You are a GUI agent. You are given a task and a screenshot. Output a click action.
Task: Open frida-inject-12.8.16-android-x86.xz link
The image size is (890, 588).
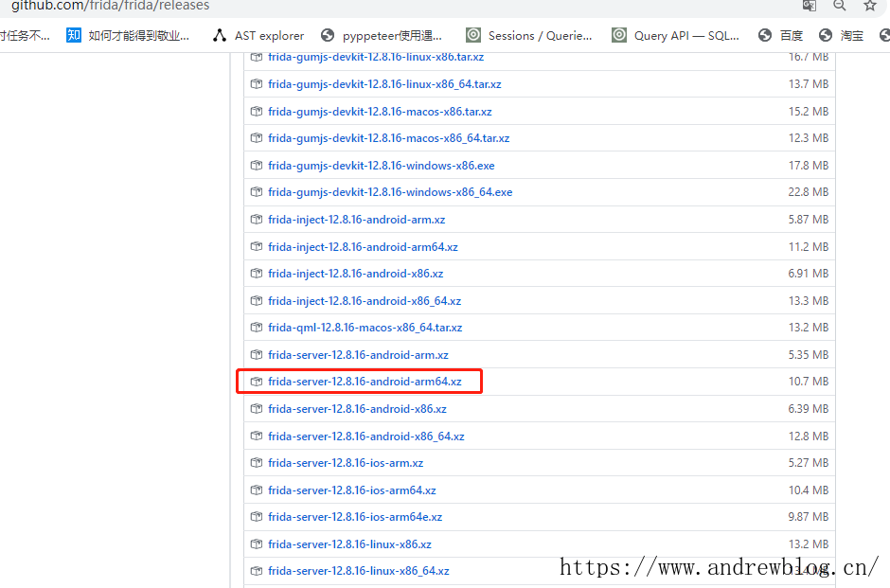coord(355,273)
